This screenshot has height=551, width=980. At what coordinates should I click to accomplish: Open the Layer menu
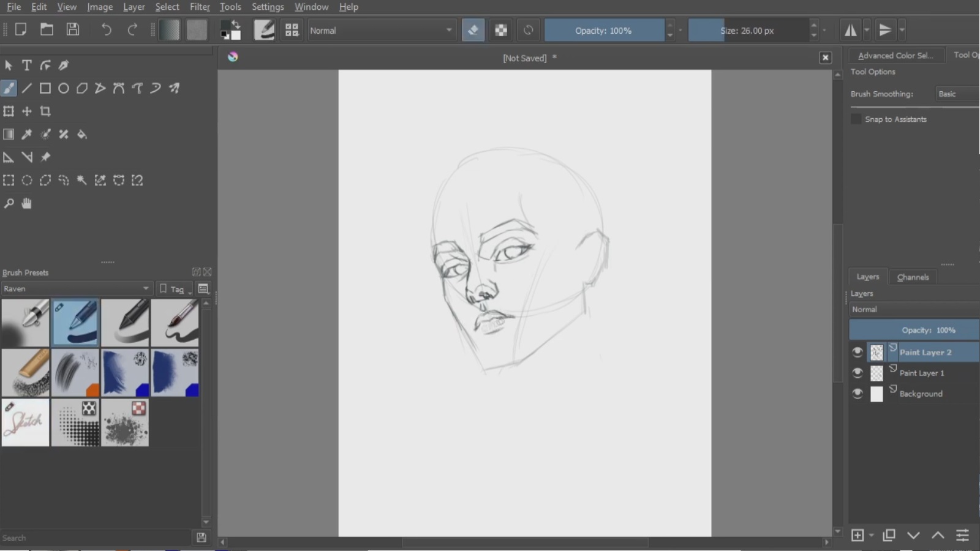(134, 7)
